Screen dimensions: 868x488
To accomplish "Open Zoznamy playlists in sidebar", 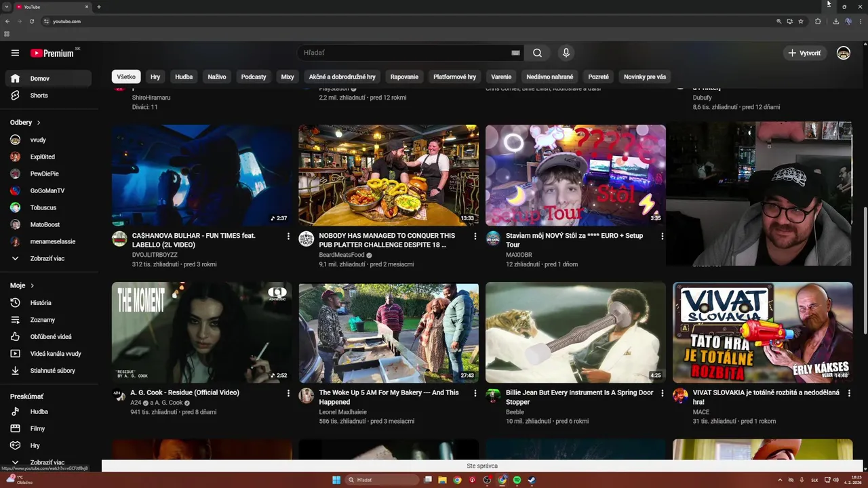I will click(47, 320).
